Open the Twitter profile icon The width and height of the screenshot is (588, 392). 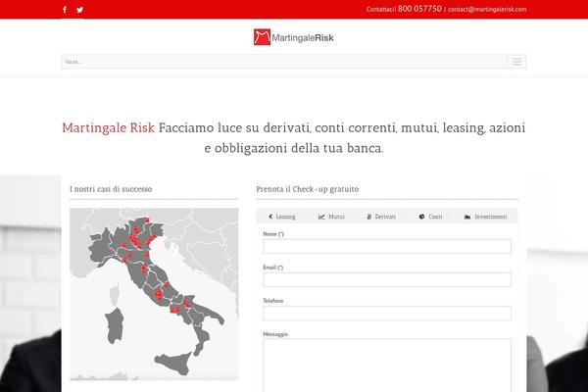click(80, 10)
